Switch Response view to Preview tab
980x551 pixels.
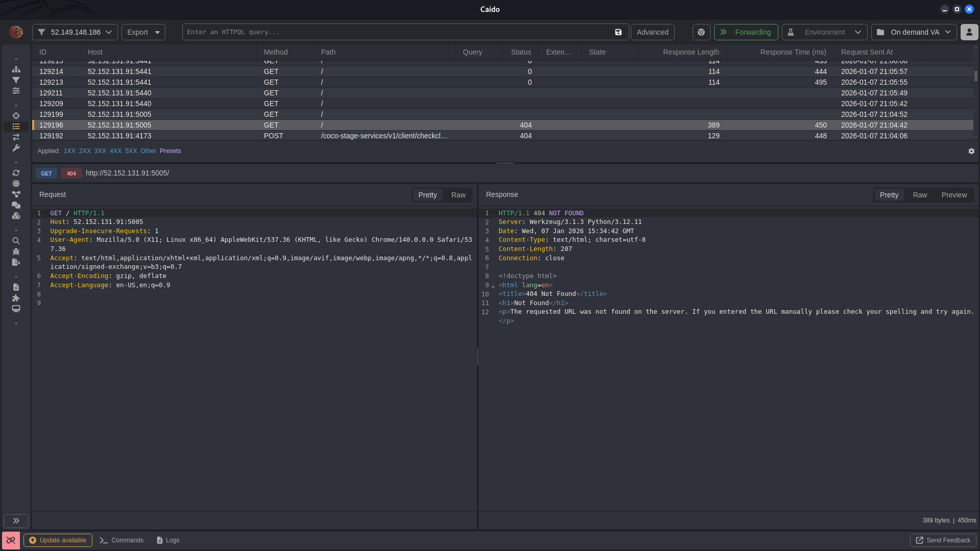pyautogui.click(x=954, y=195)
